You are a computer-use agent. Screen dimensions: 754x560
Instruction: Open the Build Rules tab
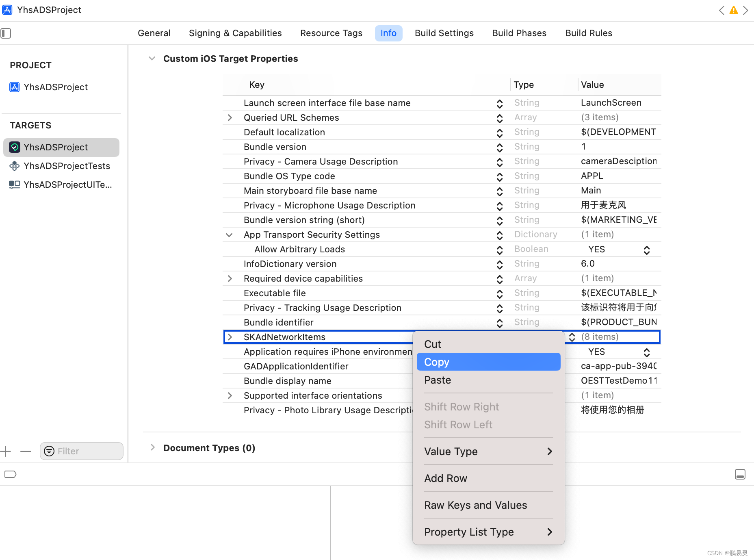pos(589,33)
